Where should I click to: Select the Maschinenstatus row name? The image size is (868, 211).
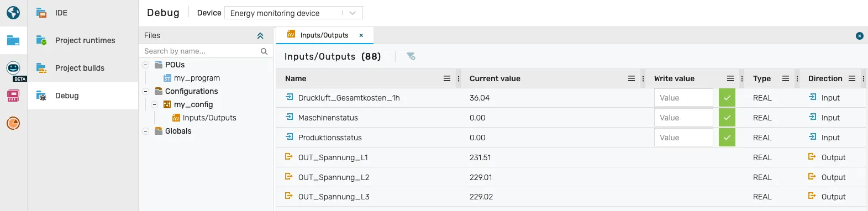tap(328, 118)
